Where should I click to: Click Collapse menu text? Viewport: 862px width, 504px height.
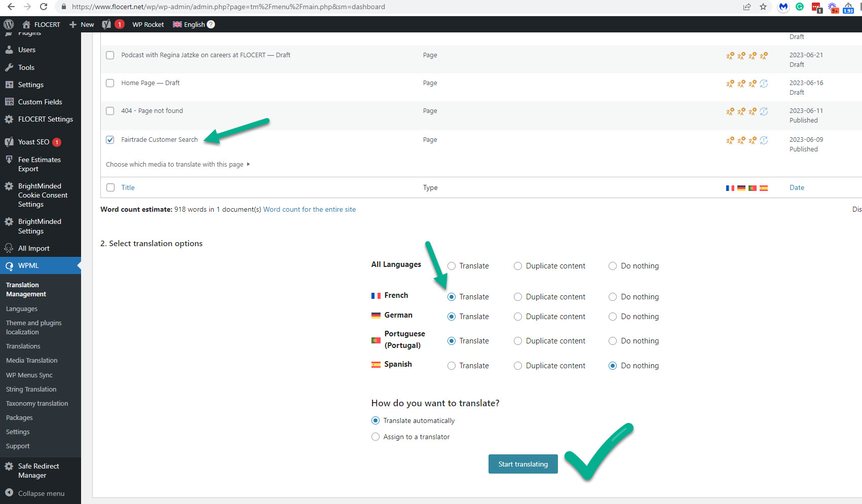tap(41, 493)
